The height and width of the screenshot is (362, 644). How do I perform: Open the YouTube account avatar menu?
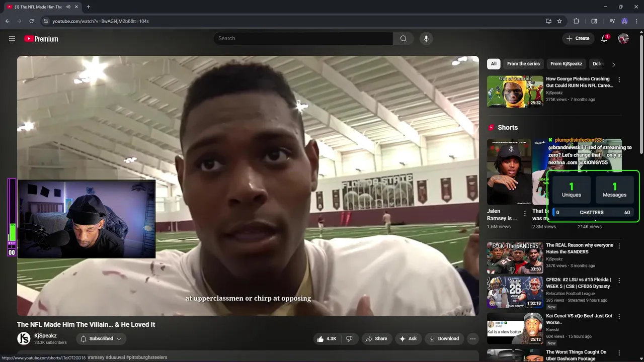coord(623,38)
